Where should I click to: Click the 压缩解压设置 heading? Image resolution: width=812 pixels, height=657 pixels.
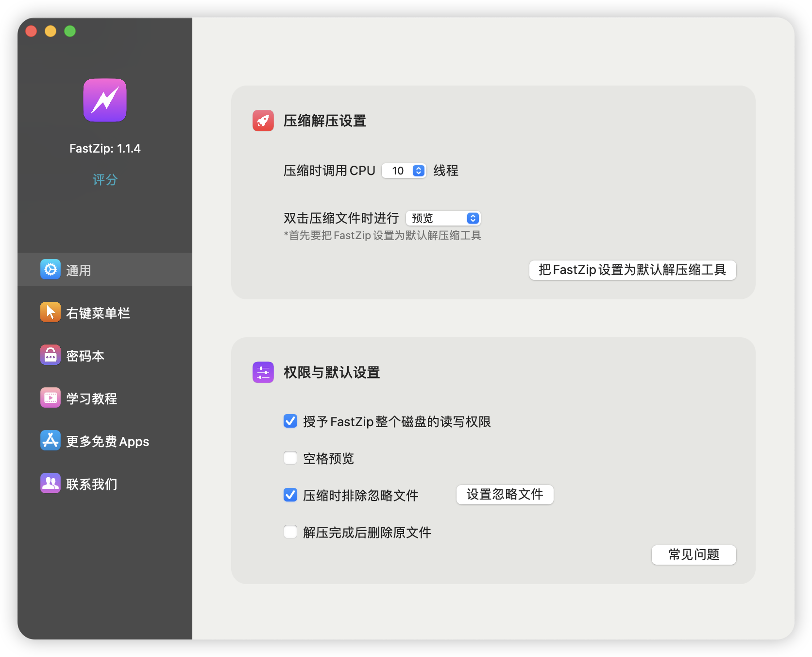pyautogui.click(x=325, y=121)
